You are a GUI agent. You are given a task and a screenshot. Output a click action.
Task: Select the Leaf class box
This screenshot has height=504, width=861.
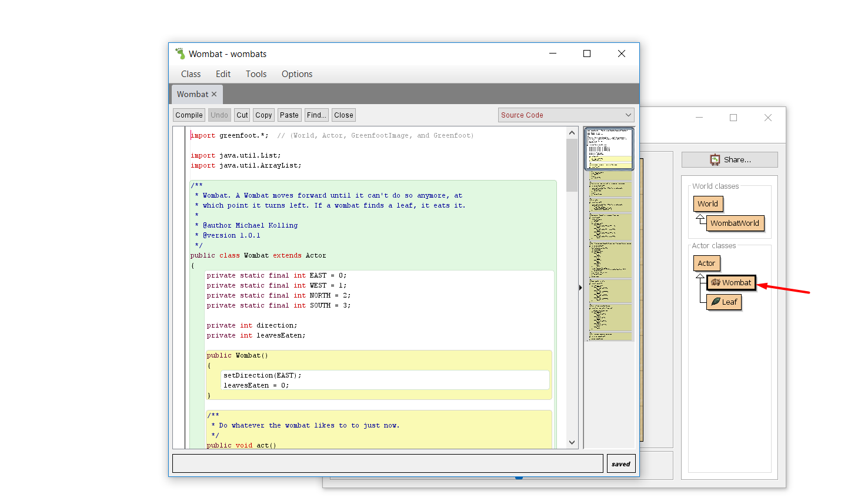point(723,302)
